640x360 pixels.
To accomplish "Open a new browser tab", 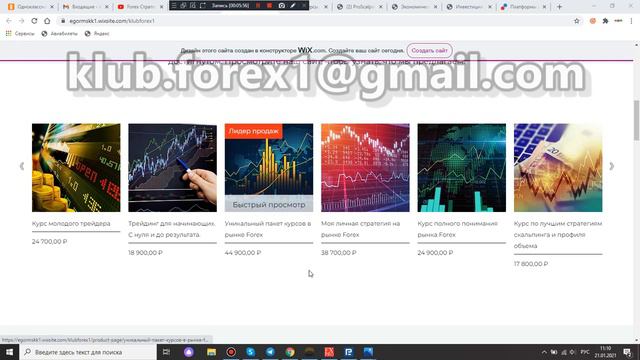I will (x=559, y=7).
